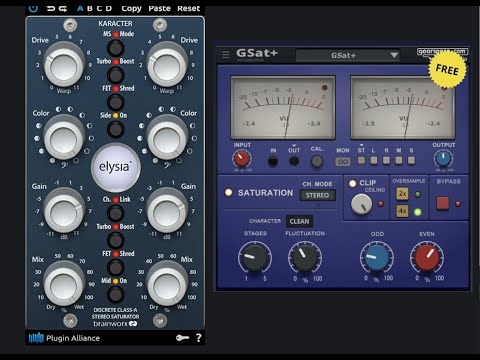480x360 pixels.
Task: Click the CLIP ceiling knob in GSat+
Action: click(x=361, y=204)
